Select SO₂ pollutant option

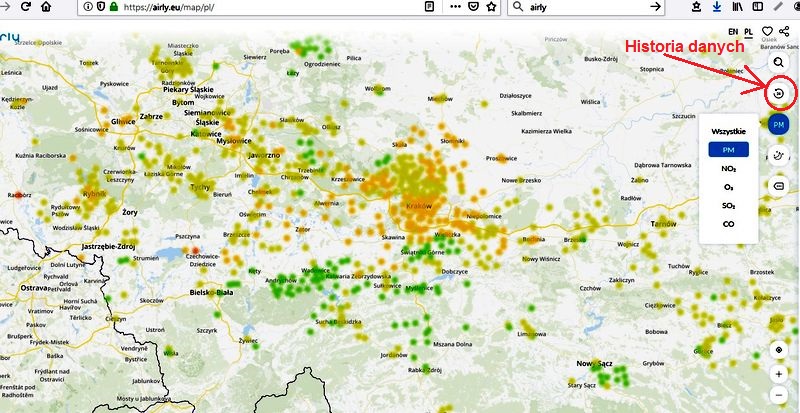click(x=728, y=205)
